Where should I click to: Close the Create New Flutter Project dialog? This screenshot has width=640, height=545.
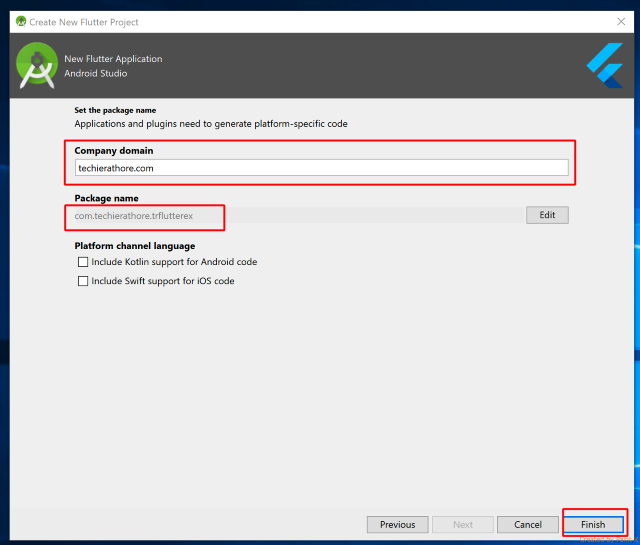tap(620, 21)
